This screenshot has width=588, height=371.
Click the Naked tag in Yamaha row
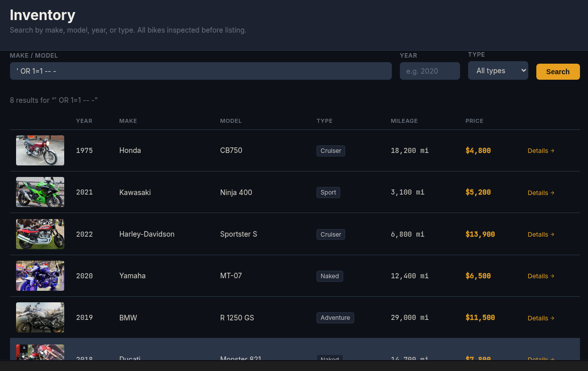tap(330, 276)
